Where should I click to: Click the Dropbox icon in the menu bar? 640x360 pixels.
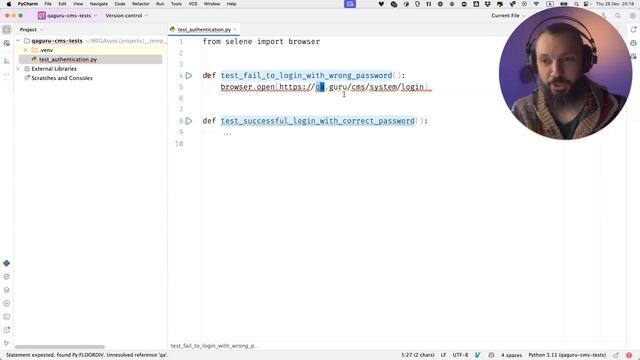click(x=488, y=4)
